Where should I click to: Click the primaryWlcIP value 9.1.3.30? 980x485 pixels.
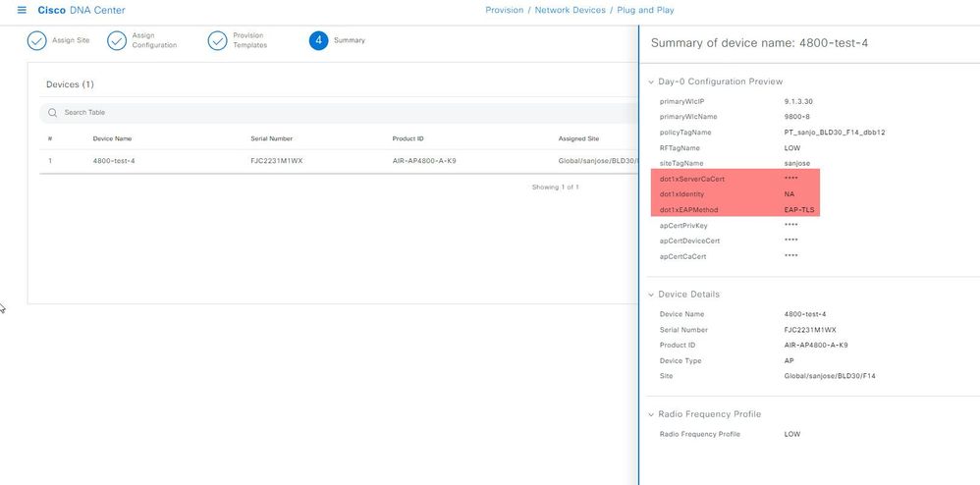(x=798, y=101)
